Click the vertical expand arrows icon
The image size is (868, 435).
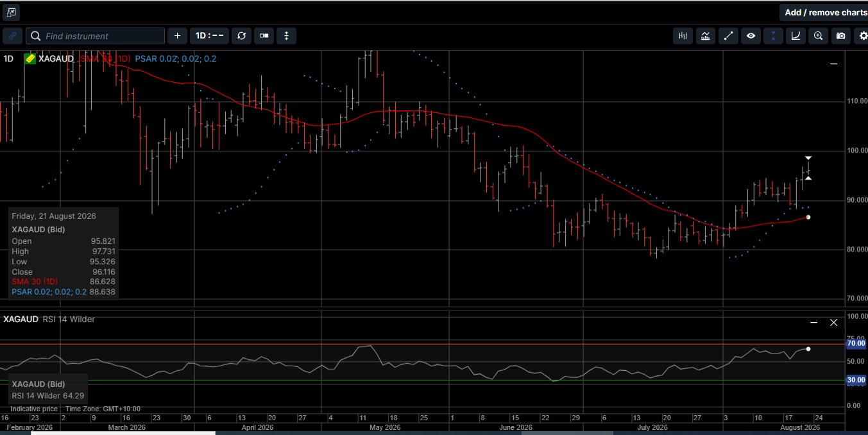tap(286, 36)
